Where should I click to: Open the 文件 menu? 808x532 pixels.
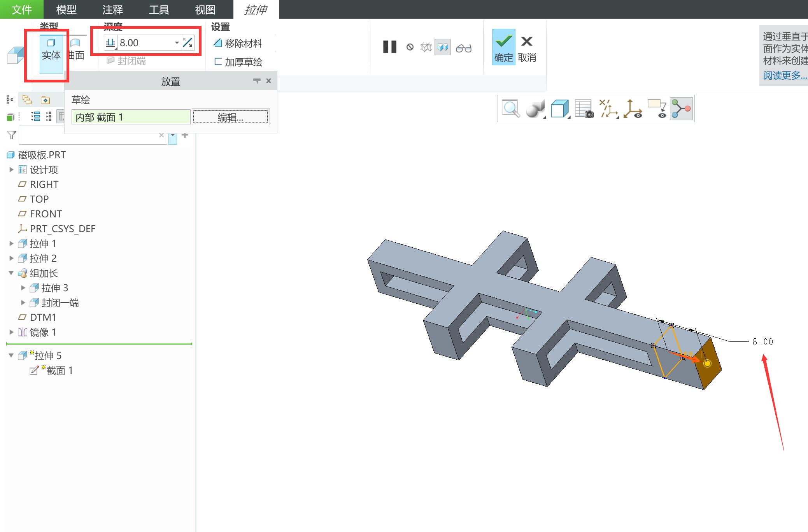(x=22, y=9)
